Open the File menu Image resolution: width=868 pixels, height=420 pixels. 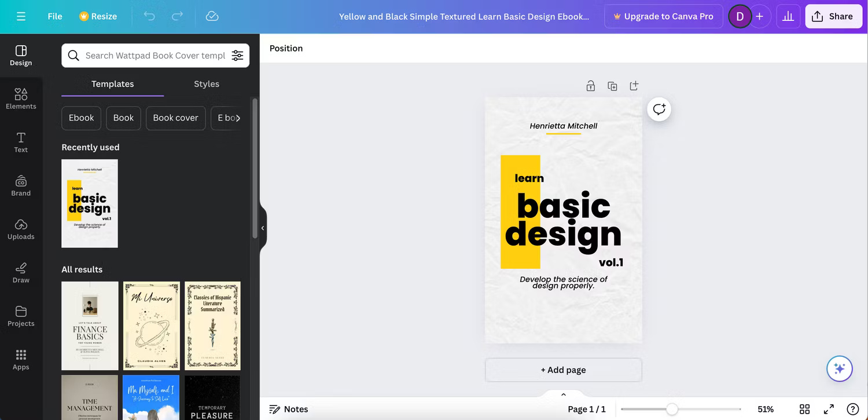(x=55, y=16)
